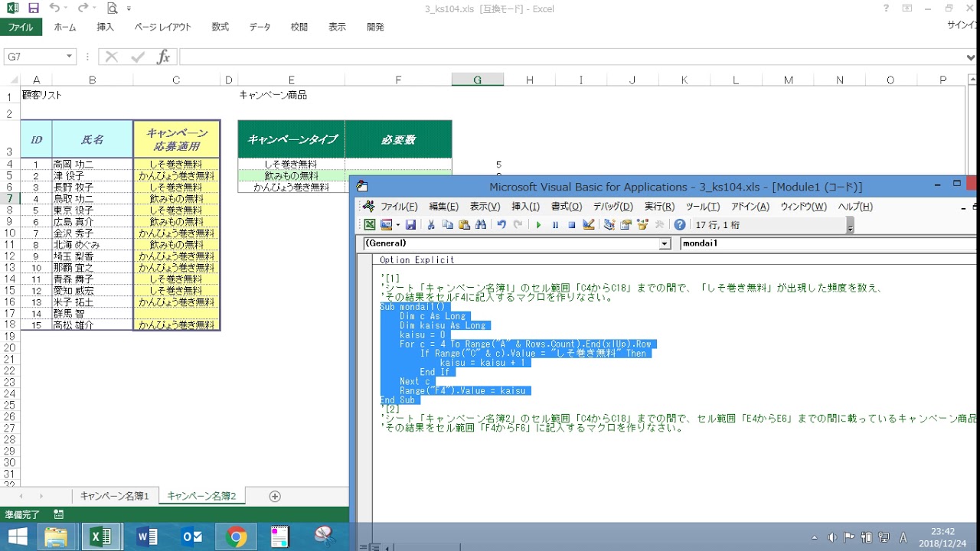
Task: Save the VBA project with the floppy icon
Action: 410,225
